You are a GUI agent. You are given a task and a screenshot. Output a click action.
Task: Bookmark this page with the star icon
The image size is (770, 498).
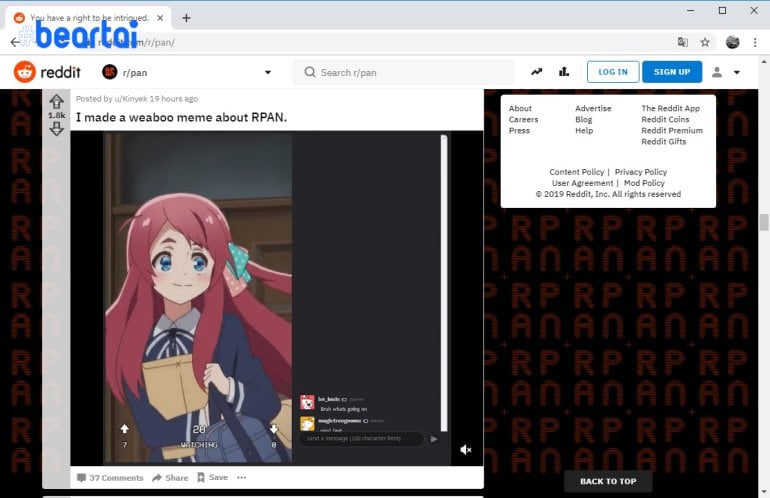(705, 42)
